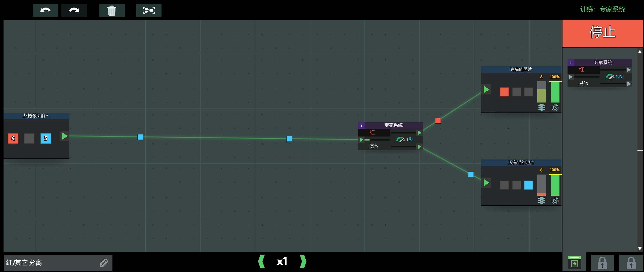The image size is (644, 272).
Task: Click 其他 output arrow on canvas expert node
Action: [419, 147]
